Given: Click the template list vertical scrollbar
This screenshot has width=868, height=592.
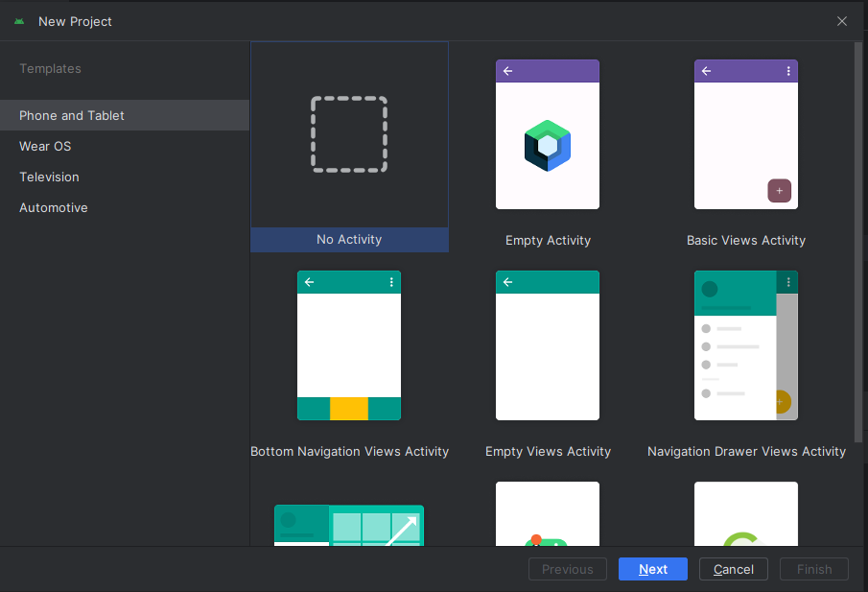Looking at the screenshot, I should (858, 240).
